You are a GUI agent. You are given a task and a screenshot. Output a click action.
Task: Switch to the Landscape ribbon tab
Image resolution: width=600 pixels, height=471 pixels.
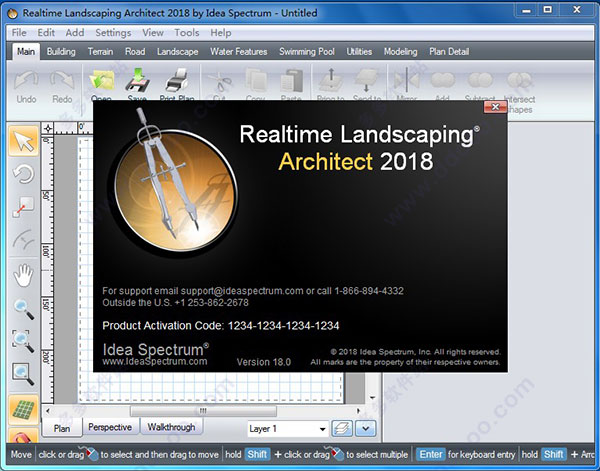(x=178, y=52)
